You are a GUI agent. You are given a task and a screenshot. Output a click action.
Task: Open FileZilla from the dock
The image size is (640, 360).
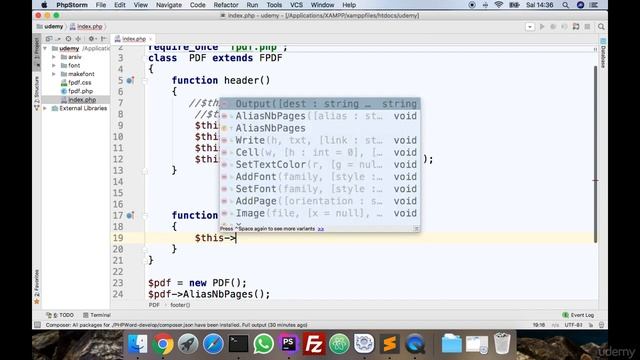click(x=314, y=344)
